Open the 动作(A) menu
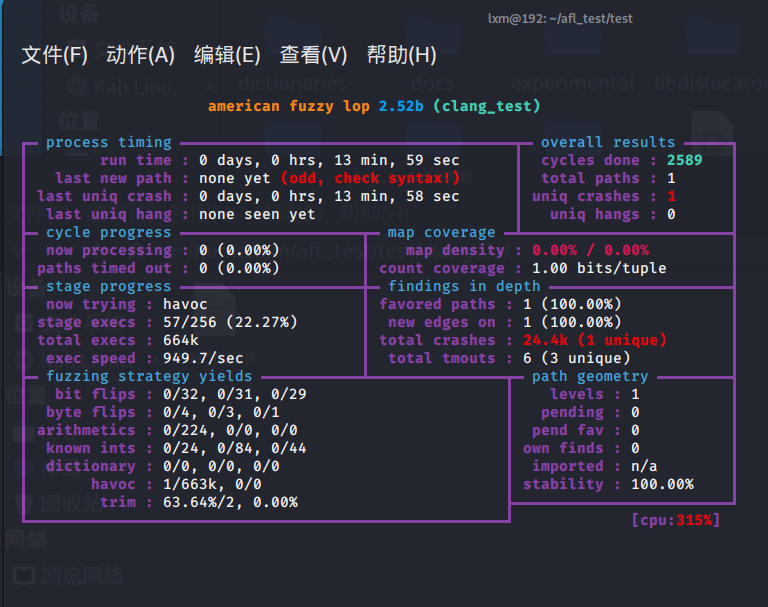Screen dimensions: 768x607 point(140,55)
